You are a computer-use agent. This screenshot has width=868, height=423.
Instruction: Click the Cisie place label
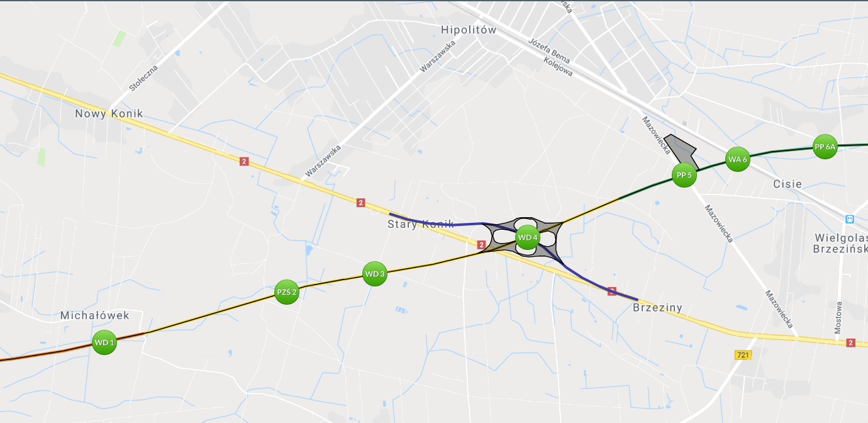pyautogui.click(x=787, y=184)
